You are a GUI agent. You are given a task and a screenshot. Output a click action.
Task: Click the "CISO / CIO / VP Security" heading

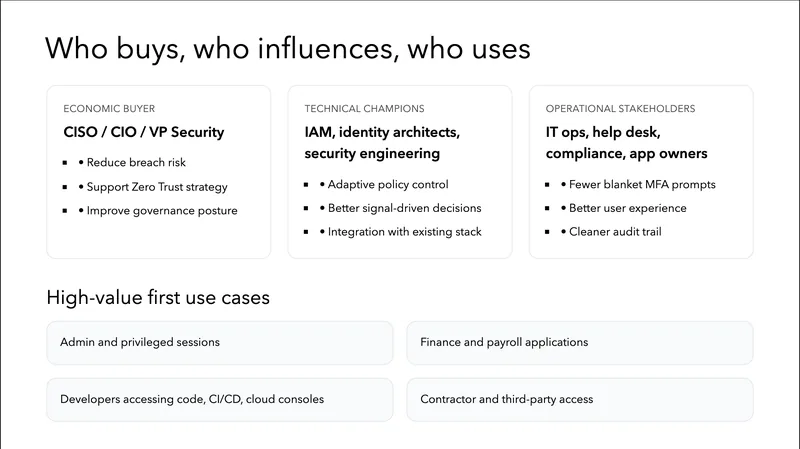click(x=144, y=132)
